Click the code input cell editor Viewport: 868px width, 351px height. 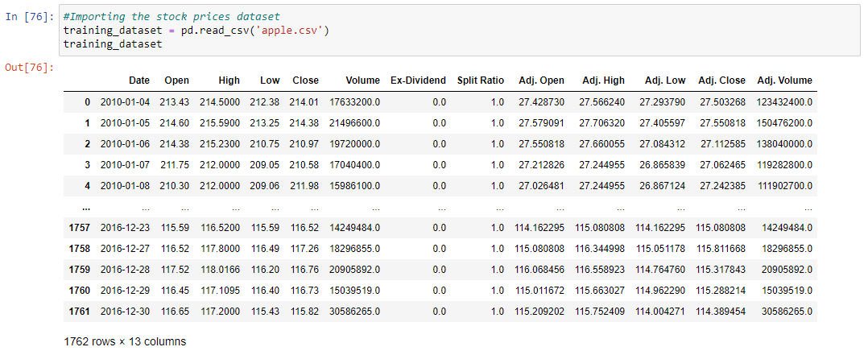pyautogui.click(x=460, y=30)
